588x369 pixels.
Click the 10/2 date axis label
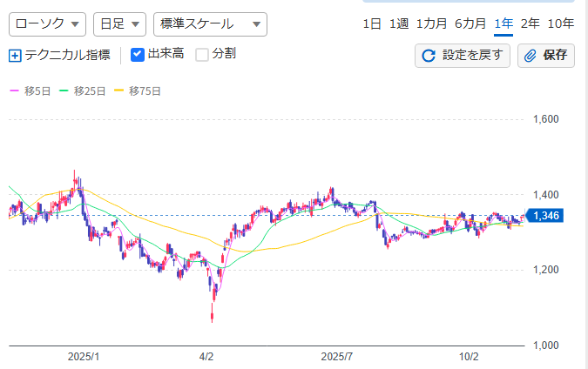tap(469, 357)
